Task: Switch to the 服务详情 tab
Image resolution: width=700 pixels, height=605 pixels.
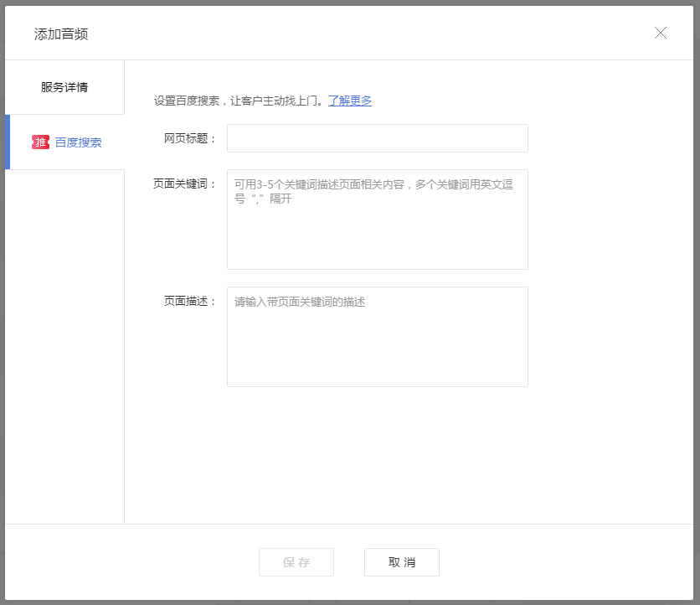Action: (x=64, y=87)
